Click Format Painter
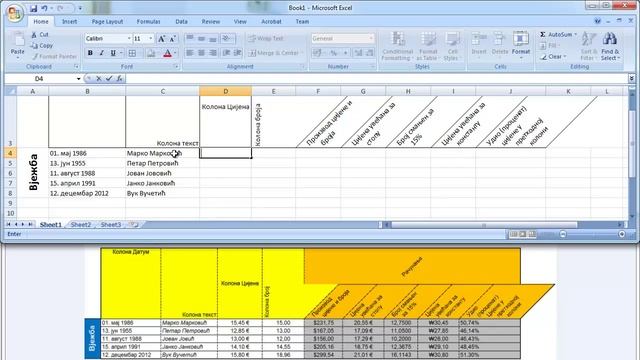Image resolution: width=640 pixels, height=360 pixels. click(55, 56)
